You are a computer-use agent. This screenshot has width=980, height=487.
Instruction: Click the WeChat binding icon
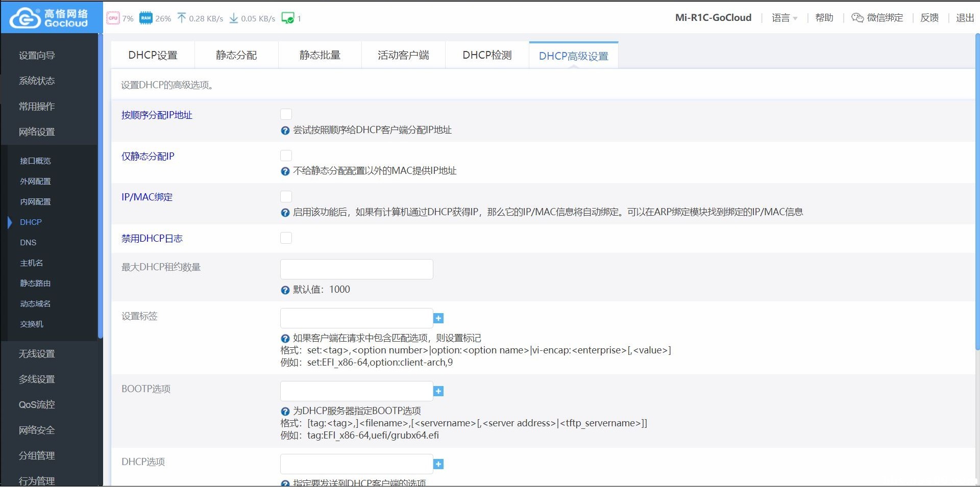(x=857, y=18)
